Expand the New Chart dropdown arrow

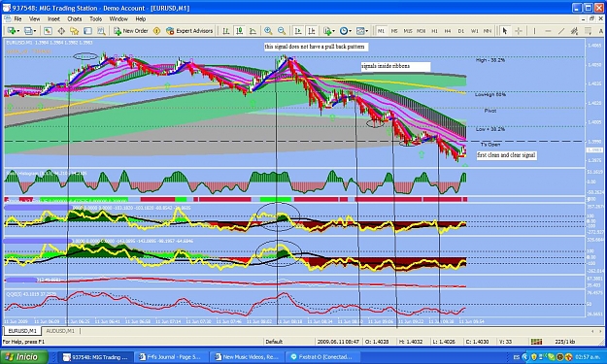click(x=17, y=31)
